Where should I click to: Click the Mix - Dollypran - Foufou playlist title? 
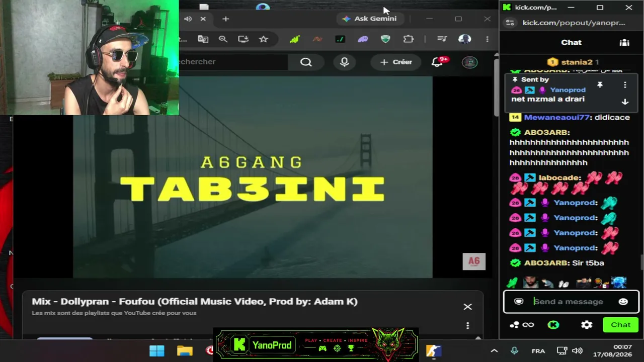click(195, 302)
